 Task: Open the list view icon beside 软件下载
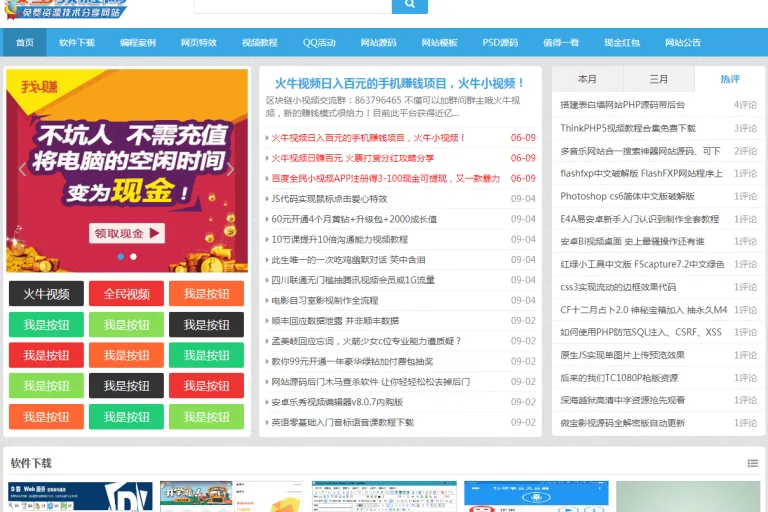753,463
